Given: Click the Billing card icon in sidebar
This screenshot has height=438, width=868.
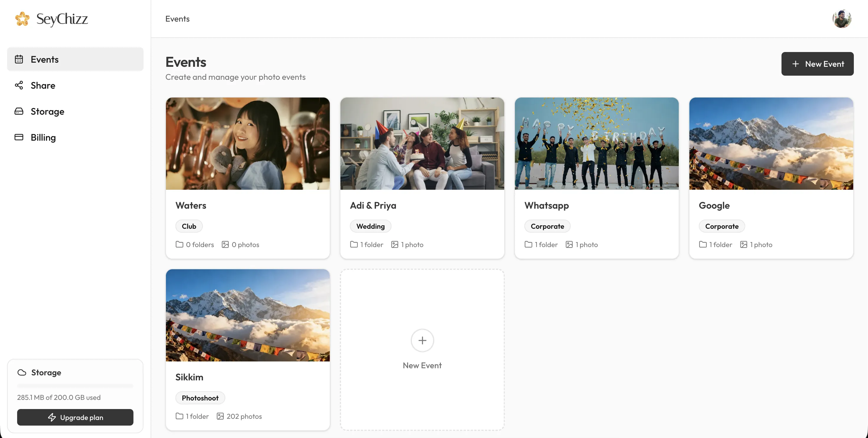Looking at the screenshot, I should (x=19, y=137).
